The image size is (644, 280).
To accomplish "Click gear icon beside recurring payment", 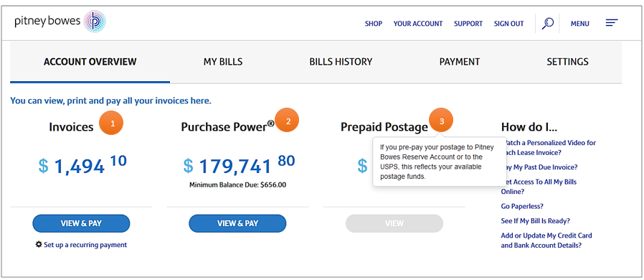I will [x=39, y=244].
